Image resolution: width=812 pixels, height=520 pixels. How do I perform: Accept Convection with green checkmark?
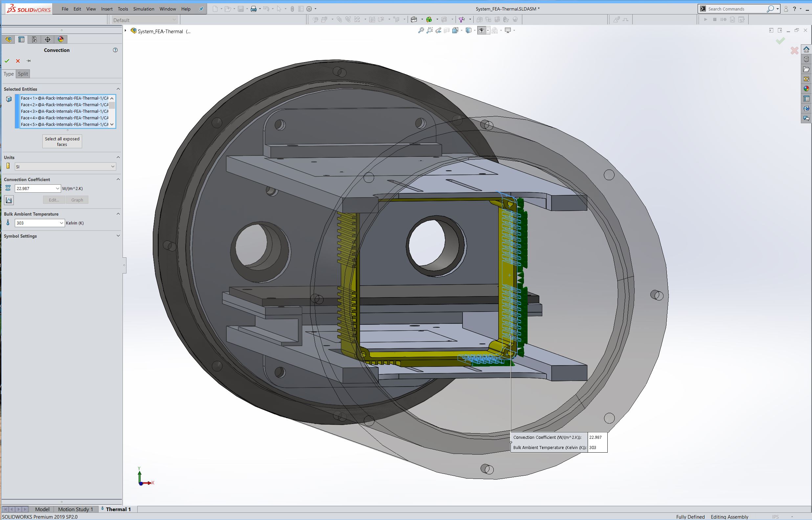pyautogui.click(x=7, y=61)
